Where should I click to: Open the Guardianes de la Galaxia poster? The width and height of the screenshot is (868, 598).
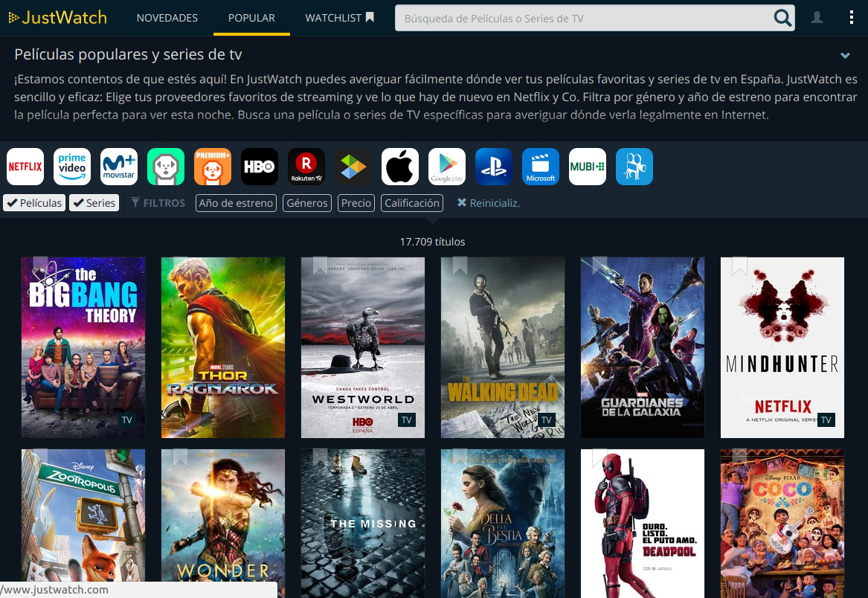[x=643, y=348]
